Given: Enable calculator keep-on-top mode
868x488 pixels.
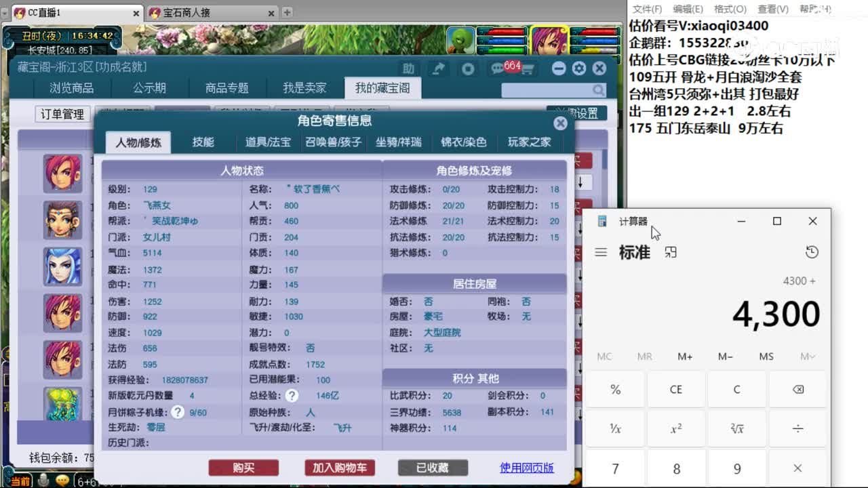Looking at the screenshot, I should click(x=670, y=251).
